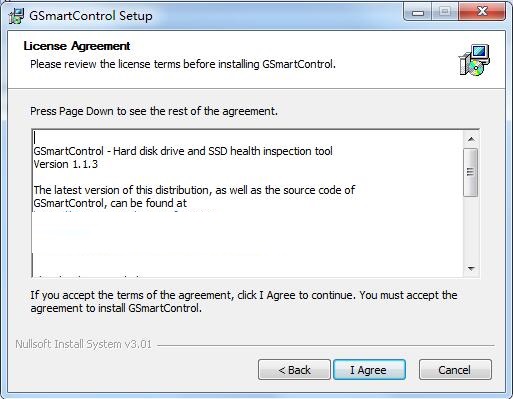Click the computer and CD installer icon
Image resolution: width=513 pixels, height=399 pixels.
(x=474, y=60)
